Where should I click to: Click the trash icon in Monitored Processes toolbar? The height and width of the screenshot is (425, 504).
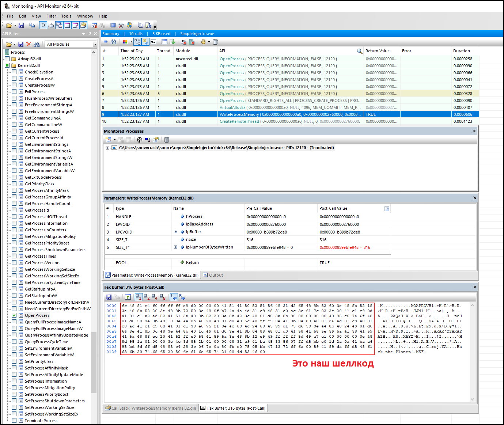click(x=167, y=140)
